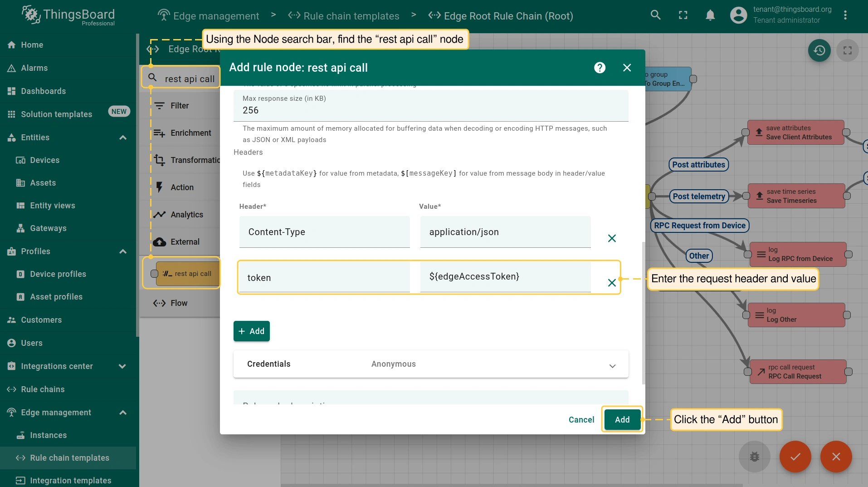Click the green Add header button
This screenshot has height=487, width=868.
[x=252, y=331]
